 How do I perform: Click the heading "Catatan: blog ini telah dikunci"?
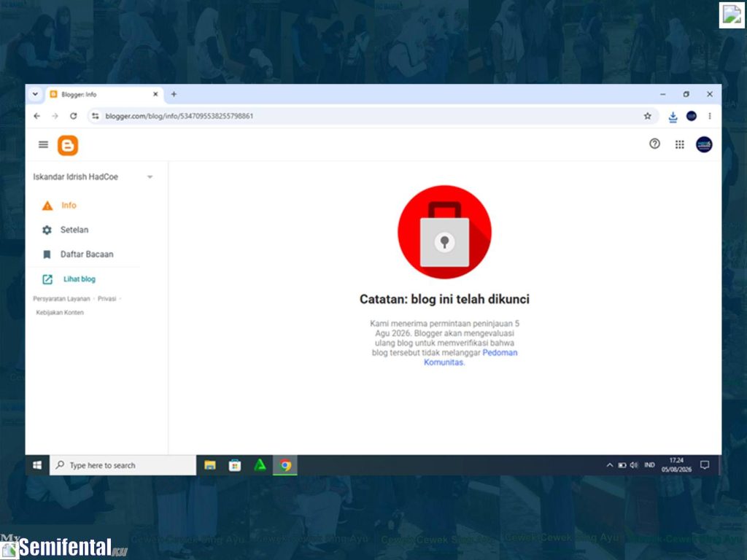point(444,299)
